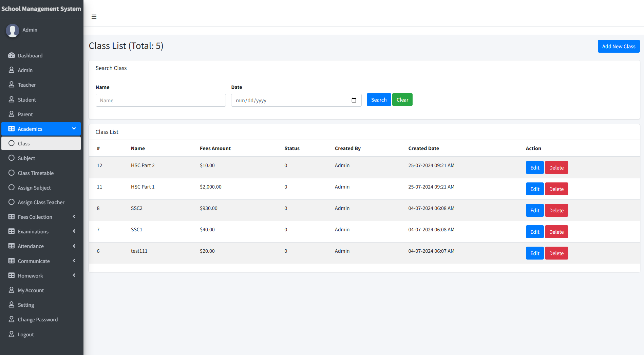Click the Admin user avatar

point(13,30)
